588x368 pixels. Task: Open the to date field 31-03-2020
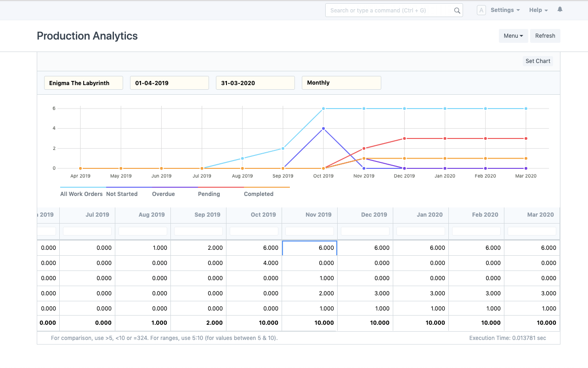point(255,83)
